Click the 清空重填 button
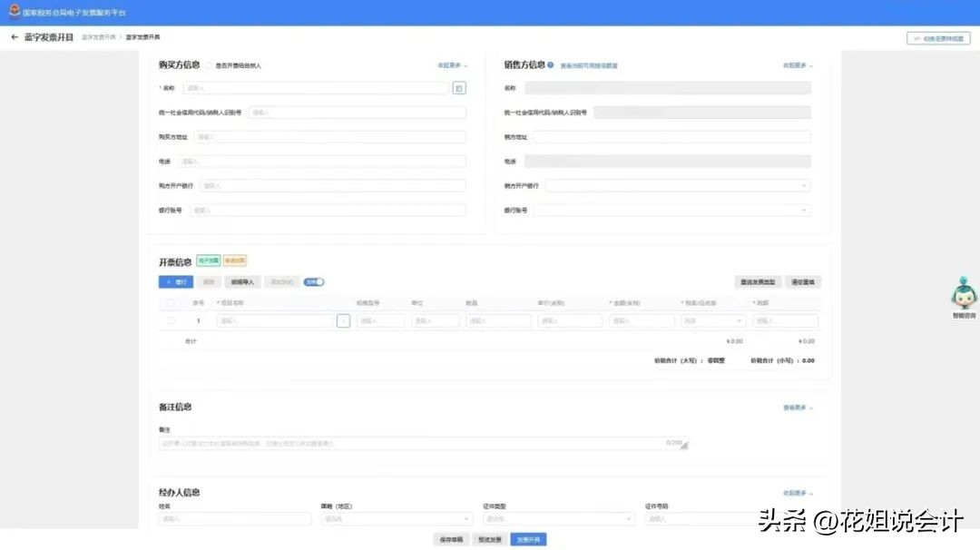 pyautogui.click(x=803, y=282)
